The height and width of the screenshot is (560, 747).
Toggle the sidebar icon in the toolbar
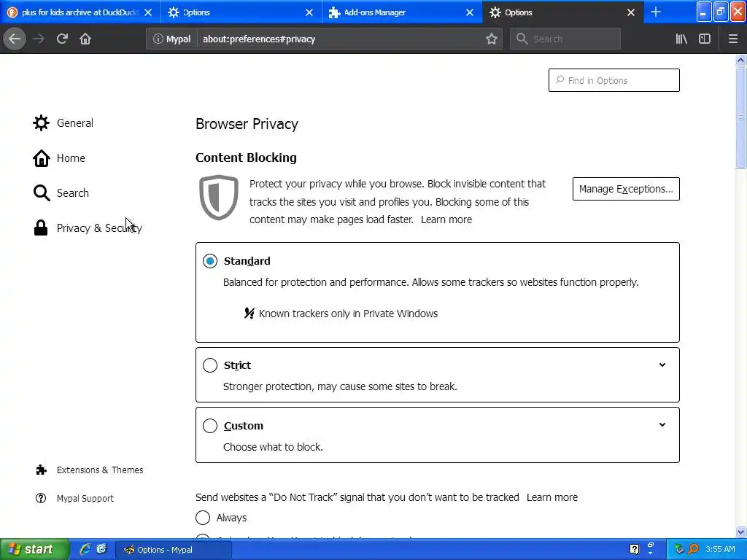pos(705,39)
